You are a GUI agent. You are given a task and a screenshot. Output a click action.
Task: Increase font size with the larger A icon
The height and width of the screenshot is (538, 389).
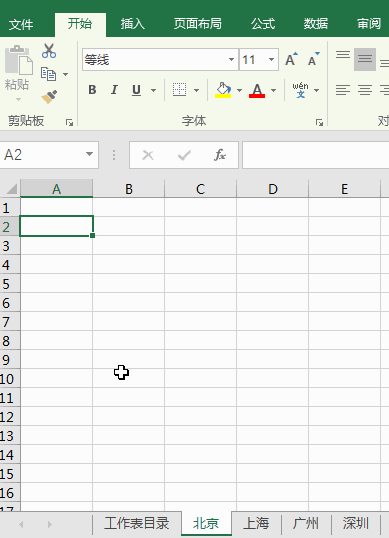291,59
